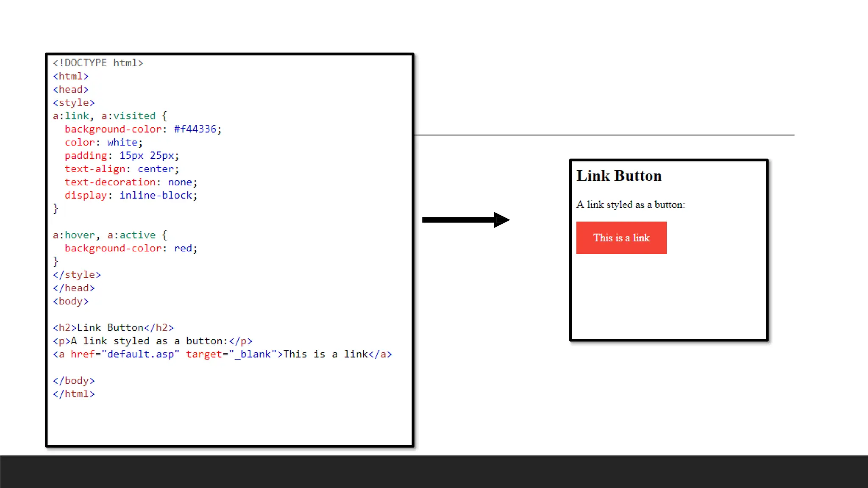Click the 'a:link, a:visited {' selector line
Image resolution: width=868 pixels, height=488 pixels.
(110, 116)
